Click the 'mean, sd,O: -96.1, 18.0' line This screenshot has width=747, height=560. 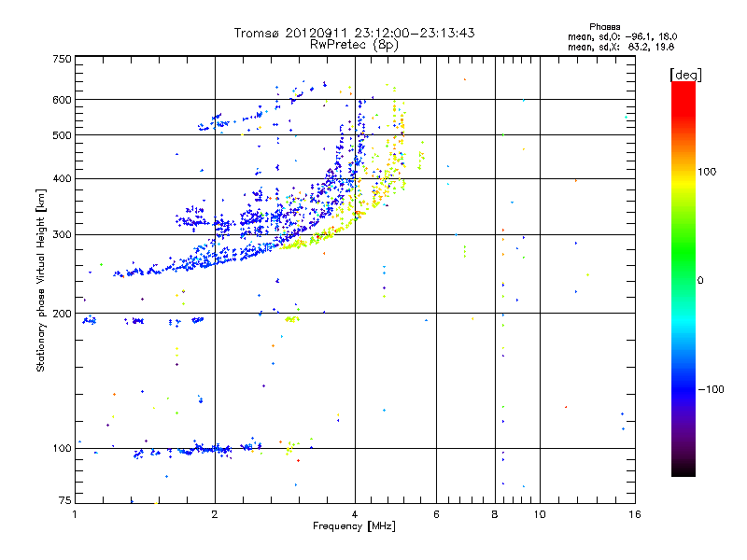coord(622,36)
